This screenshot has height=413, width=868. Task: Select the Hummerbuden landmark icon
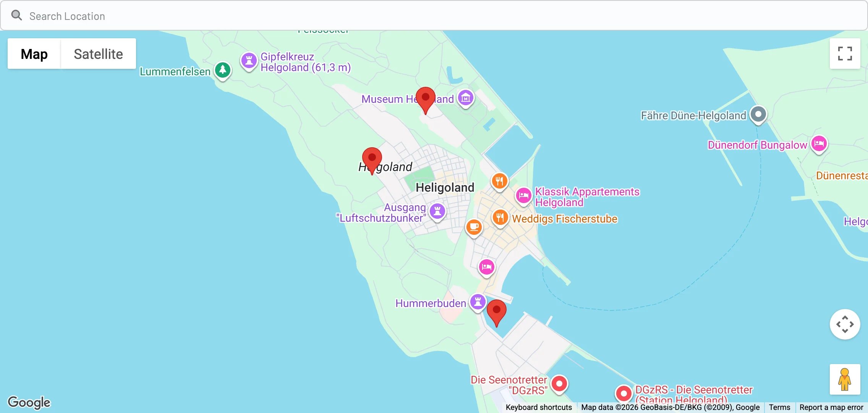478,302
